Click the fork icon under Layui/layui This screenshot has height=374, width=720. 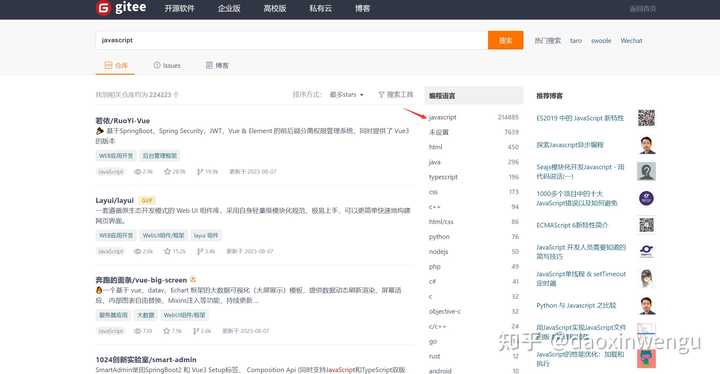click(x=200, y=251)
